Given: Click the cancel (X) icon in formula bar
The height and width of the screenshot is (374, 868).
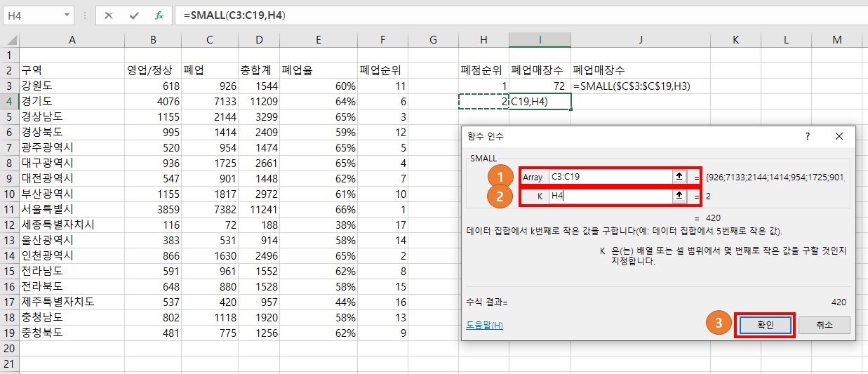Looking at the screenshot, I should (109, 15).
